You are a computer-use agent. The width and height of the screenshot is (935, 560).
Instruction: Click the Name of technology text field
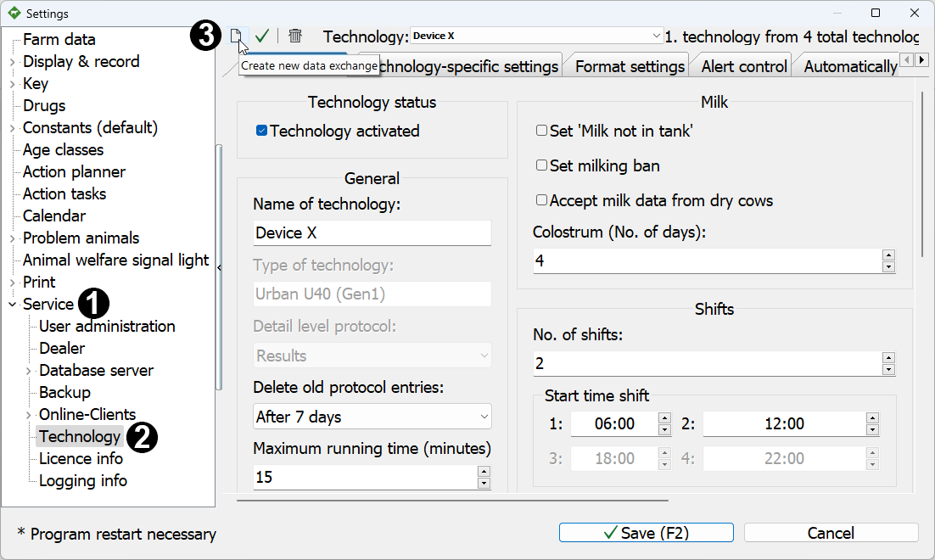click(372, 232)
